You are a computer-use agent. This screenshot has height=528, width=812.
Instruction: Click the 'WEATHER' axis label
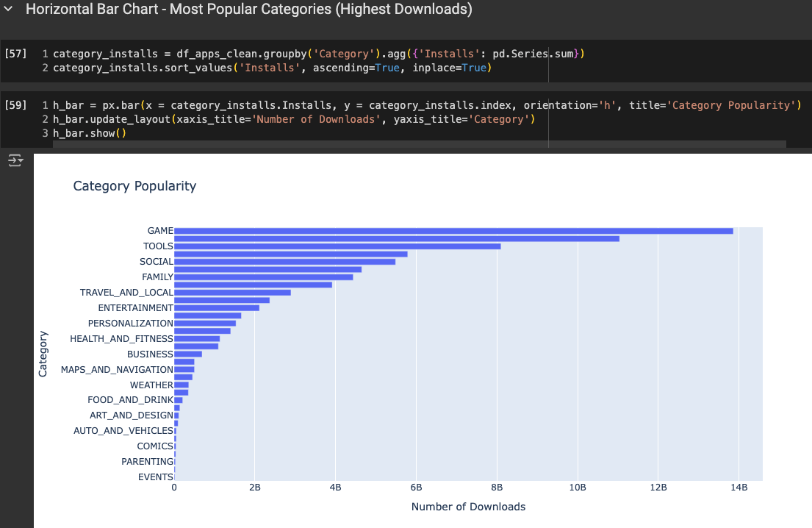point(151,385)
